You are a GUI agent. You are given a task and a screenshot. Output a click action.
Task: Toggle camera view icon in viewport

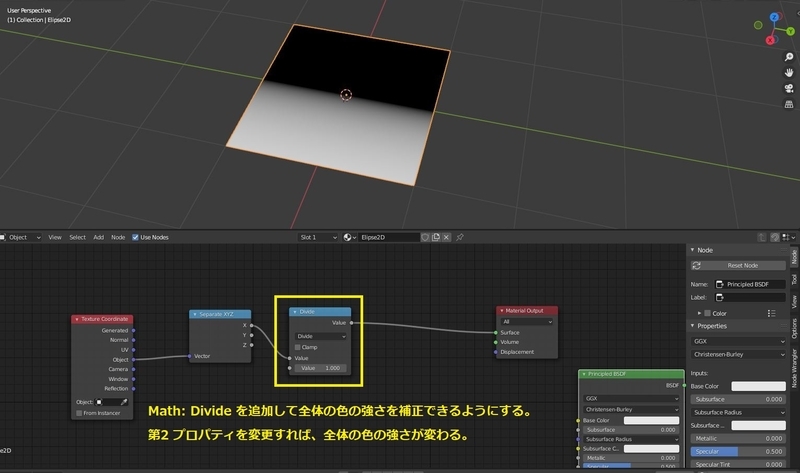click(x=789, y=89)
